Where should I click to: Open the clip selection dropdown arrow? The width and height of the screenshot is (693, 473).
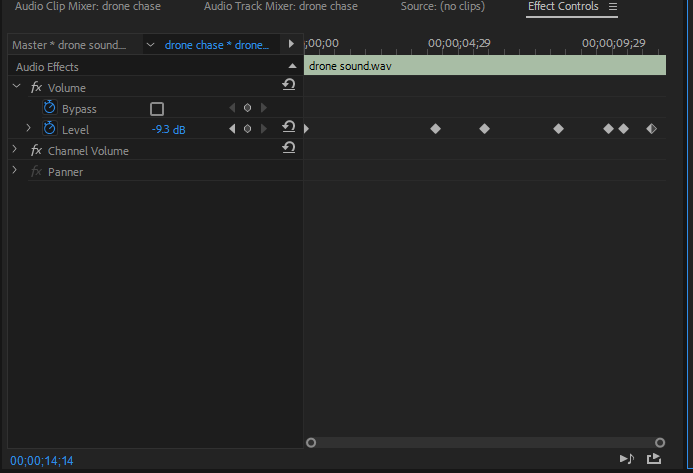click(x=150, y=45)
